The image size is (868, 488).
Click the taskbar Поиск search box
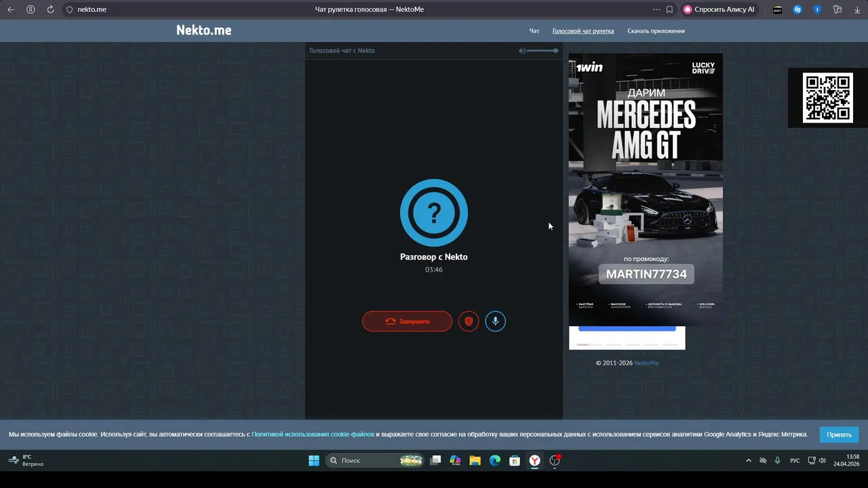375,461
